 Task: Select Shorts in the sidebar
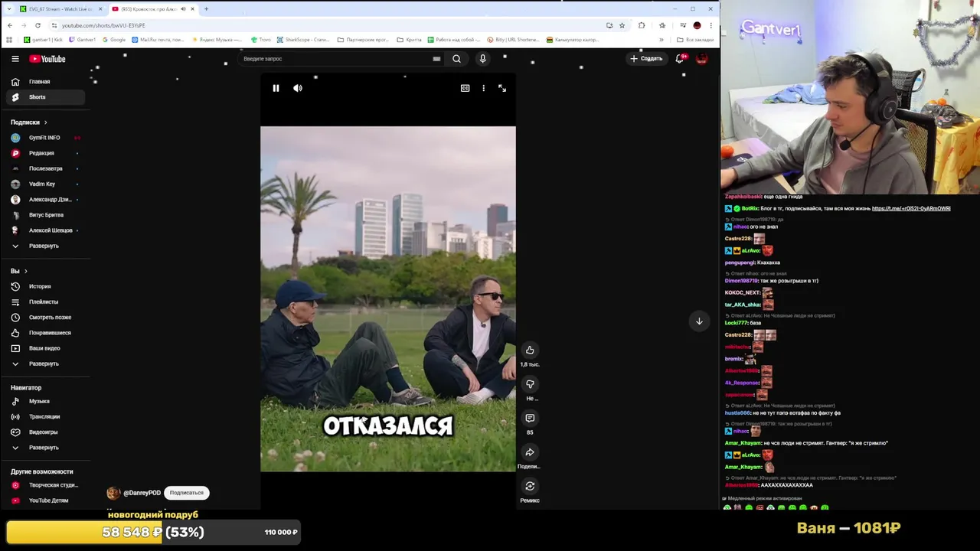(x=46, y=97)
